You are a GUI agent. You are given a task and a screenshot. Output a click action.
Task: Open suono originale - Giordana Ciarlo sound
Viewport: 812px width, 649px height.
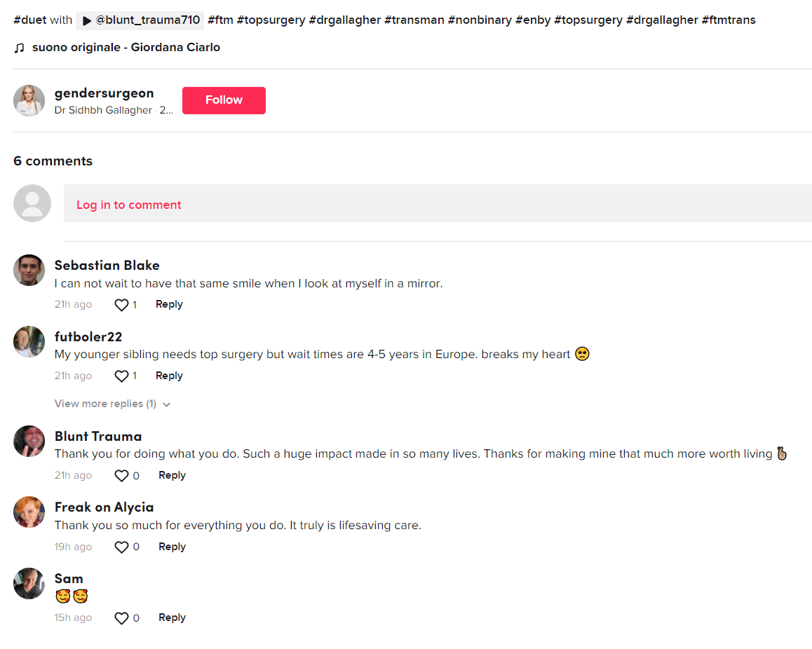tap(126, 48)
